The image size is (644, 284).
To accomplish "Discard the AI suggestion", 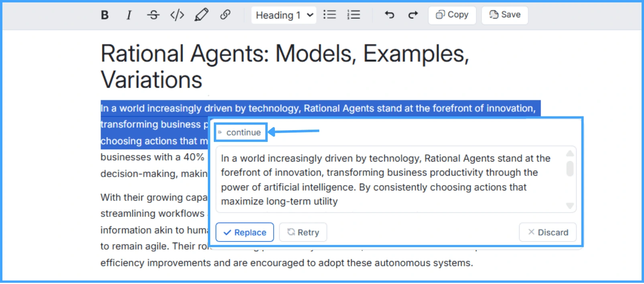I will point(548,232).
